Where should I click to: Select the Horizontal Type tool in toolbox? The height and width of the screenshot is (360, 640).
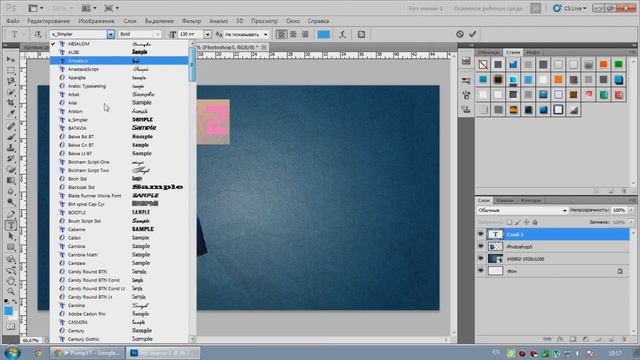coord(11,225)
